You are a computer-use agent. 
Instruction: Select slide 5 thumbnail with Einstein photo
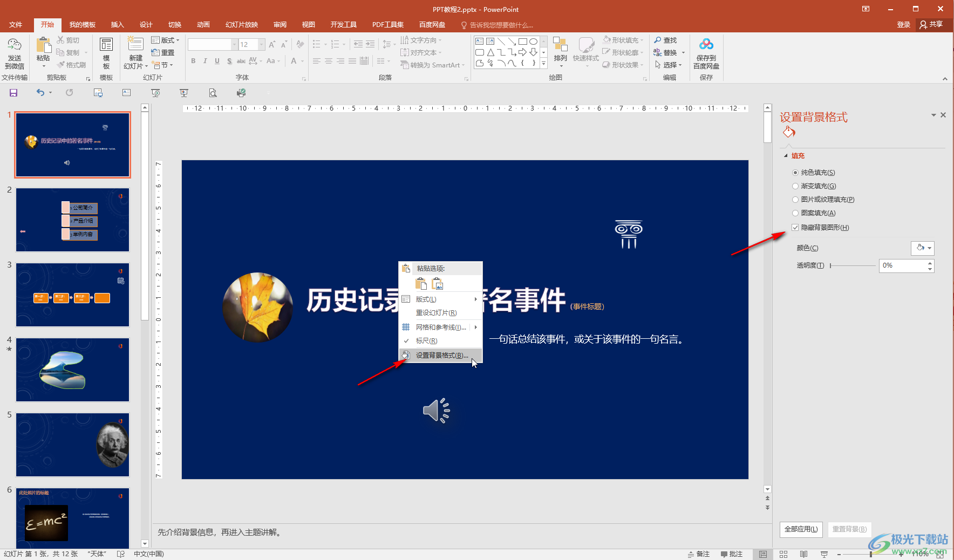(x=72, y=445)
